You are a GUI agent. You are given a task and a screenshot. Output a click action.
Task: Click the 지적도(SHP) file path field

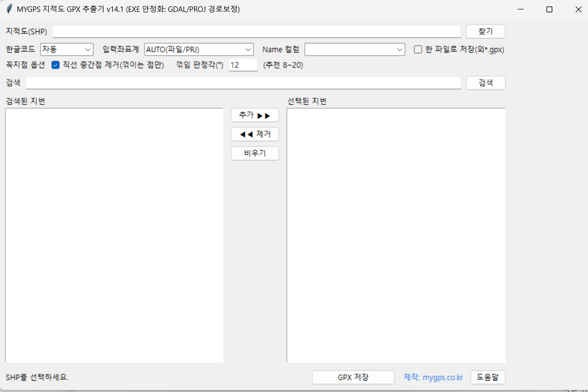tap(256, 32)
